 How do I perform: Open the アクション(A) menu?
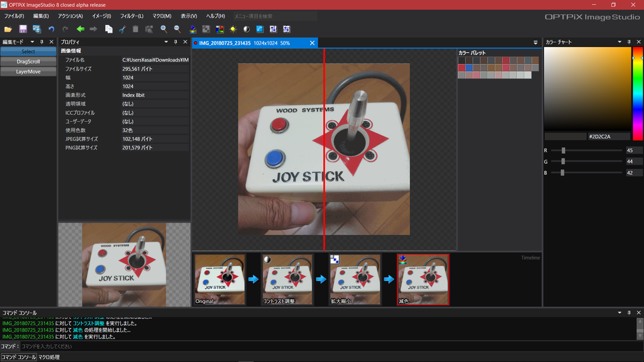(70, 16)
